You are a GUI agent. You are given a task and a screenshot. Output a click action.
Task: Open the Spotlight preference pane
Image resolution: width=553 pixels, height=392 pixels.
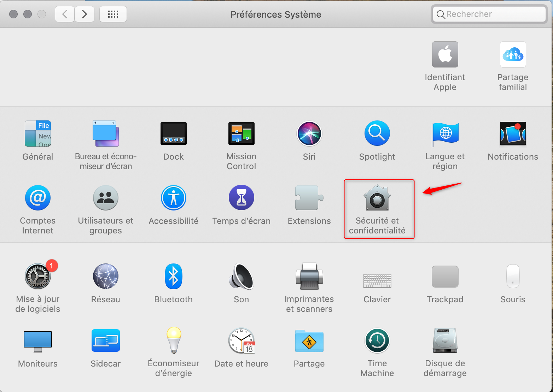[377, 133]
